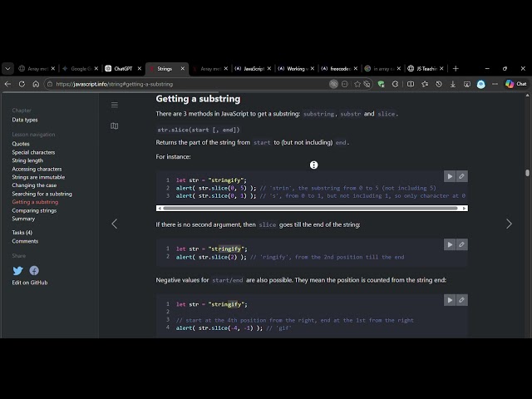Add this page to favorites star

click(357, 84)
